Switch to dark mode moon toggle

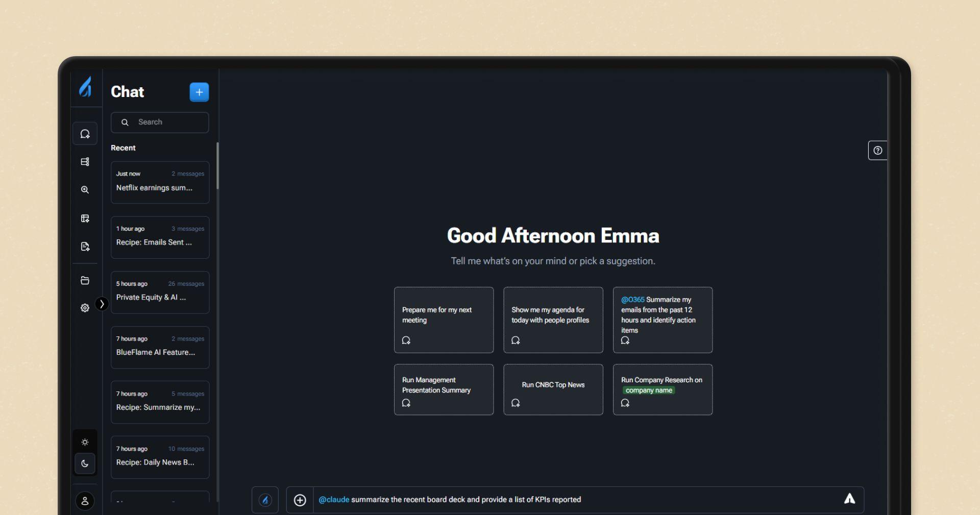85,464
